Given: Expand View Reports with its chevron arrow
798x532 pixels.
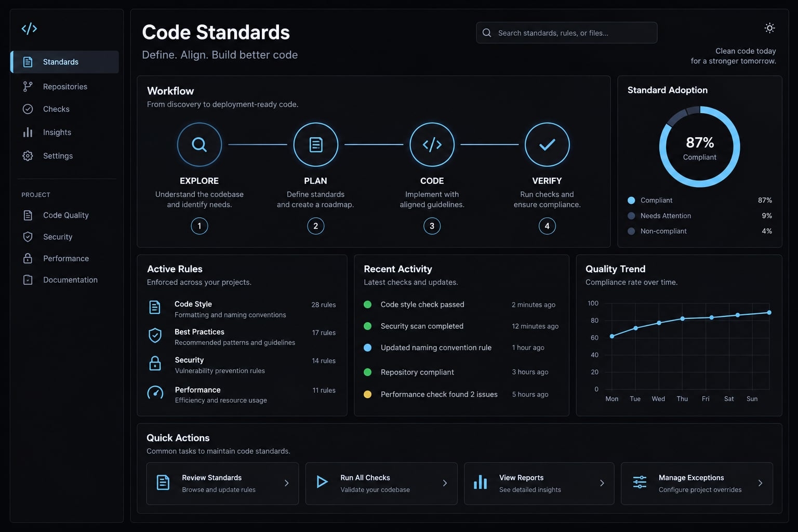Looking at the screenshot, I should coord(602,483).
